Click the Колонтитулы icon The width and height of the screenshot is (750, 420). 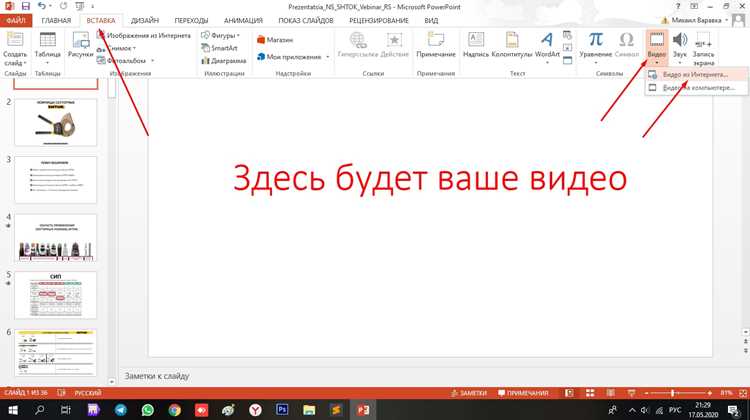(x=512, y=40)
